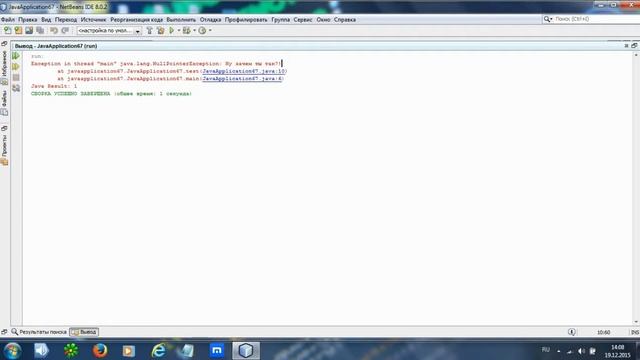Launch Firefox from the taskbar
This screenshot has width=640, height=360.
point(100,351)
